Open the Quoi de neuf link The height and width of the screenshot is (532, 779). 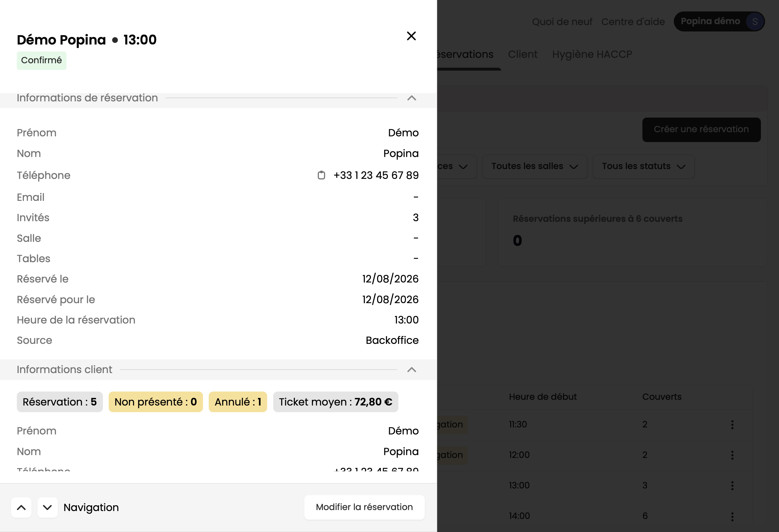point(562,22)
